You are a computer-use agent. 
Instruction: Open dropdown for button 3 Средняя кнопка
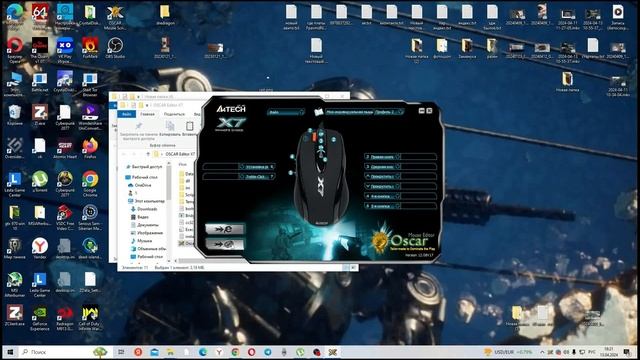pos(382,167)
